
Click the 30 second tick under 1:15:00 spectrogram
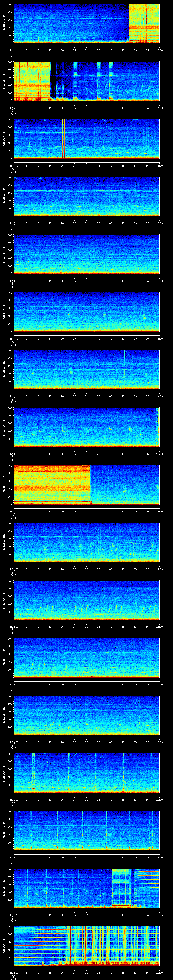[x=86, y=223]
